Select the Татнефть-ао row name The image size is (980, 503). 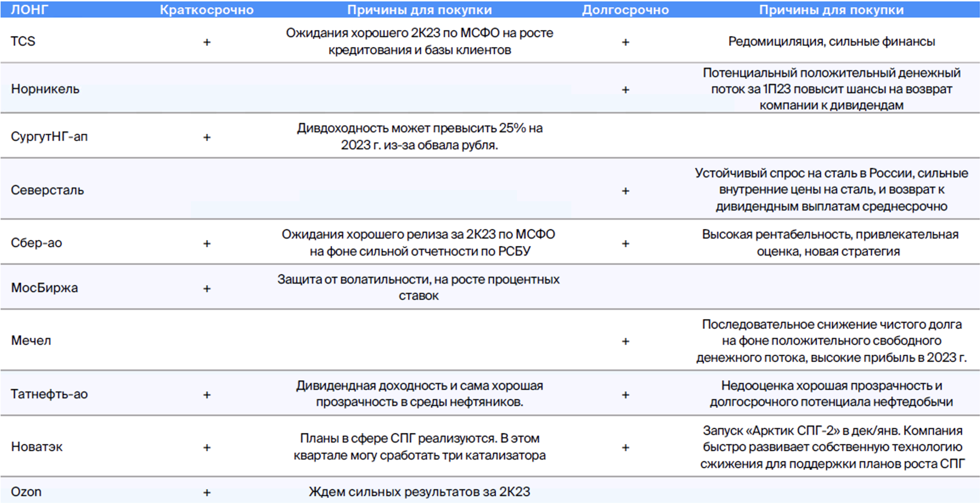click(x=49, y=394)
